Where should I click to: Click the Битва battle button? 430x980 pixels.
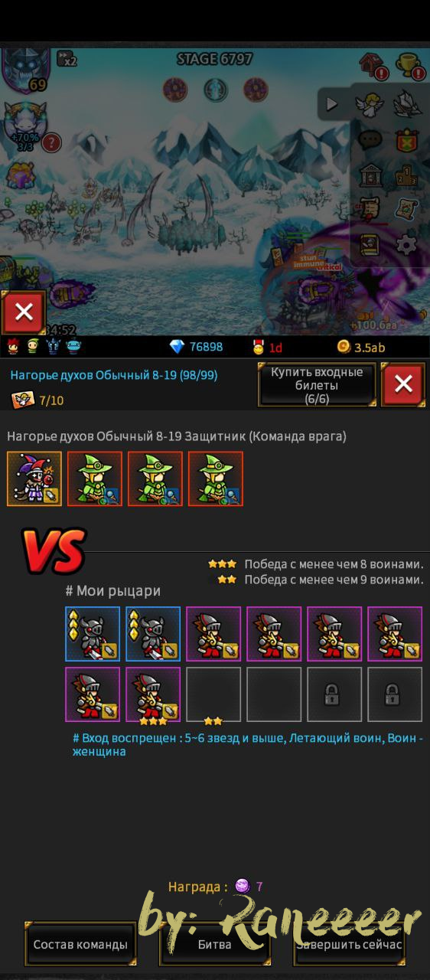215,944
